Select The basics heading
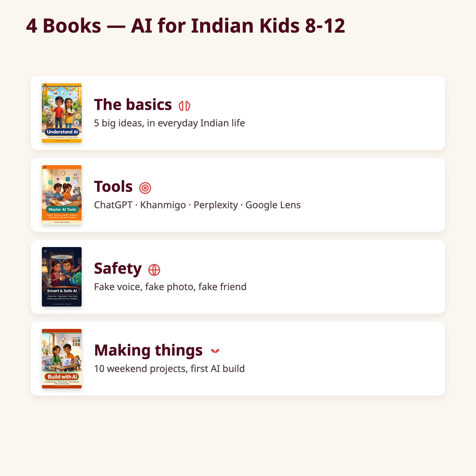Viewport: 476px width, 476px height. 133,104
